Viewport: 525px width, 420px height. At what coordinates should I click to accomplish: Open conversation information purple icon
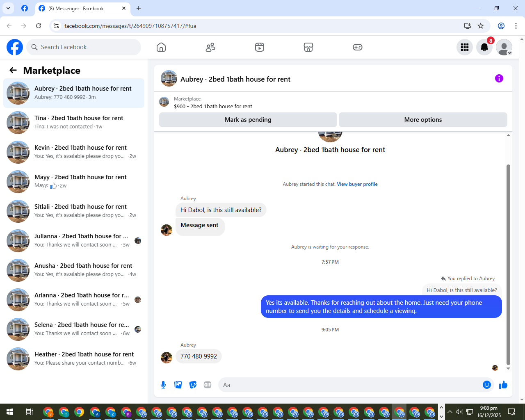coord(499,78)
